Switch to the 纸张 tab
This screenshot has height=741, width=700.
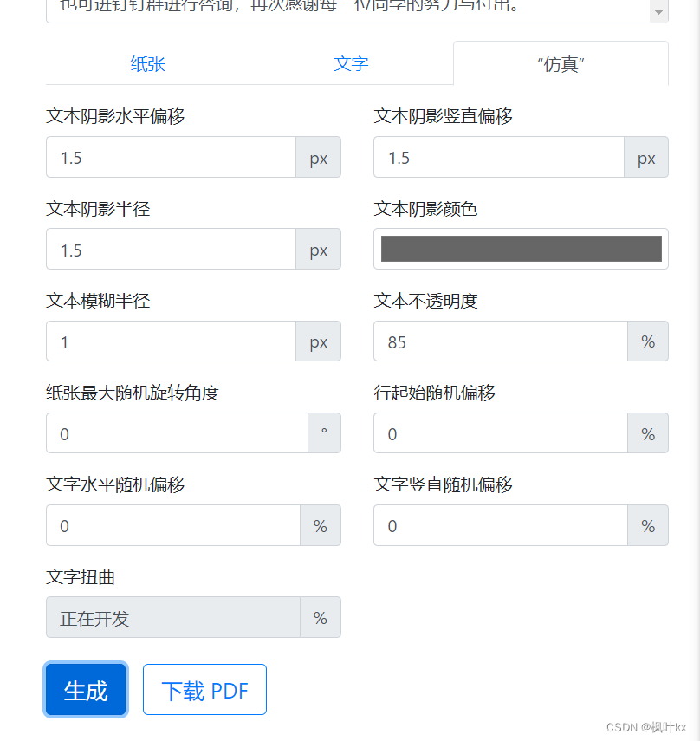click(147, 63)
